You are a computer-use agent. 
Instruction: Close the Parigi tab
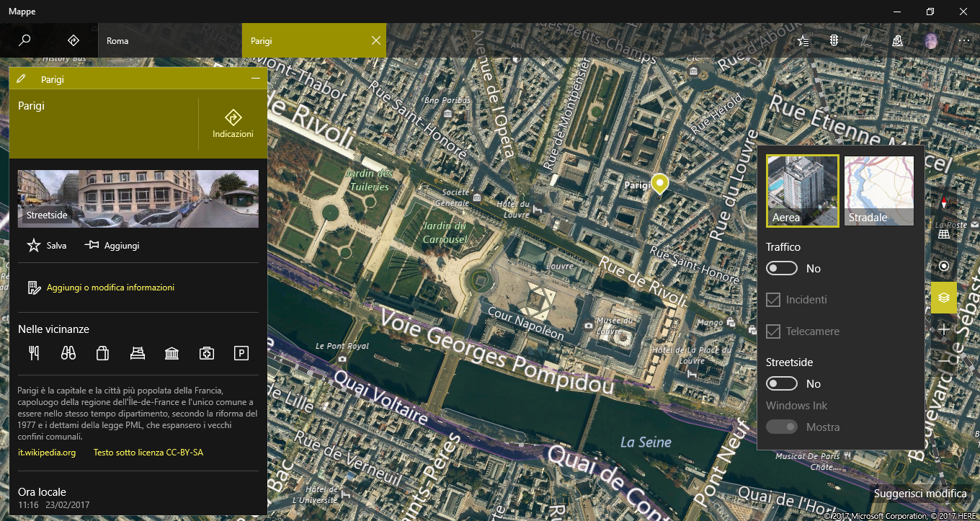375,40
